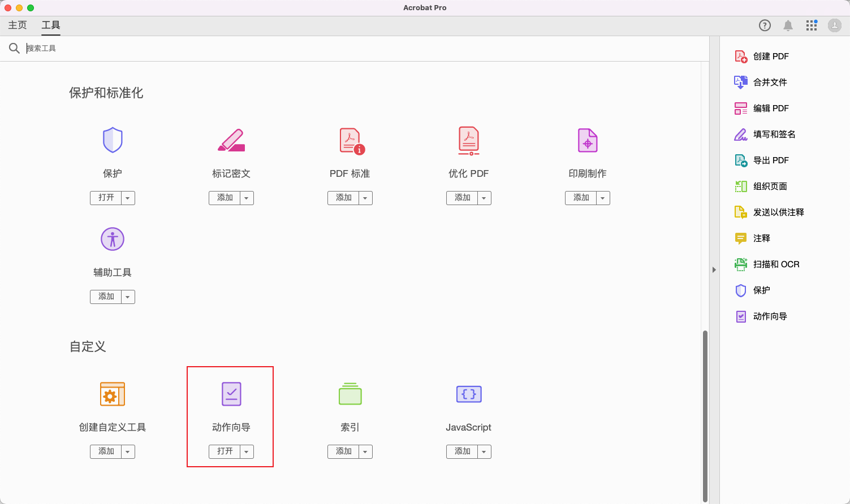
Task: Click 添加 under 标记密文
Action: tap(225, 198)
